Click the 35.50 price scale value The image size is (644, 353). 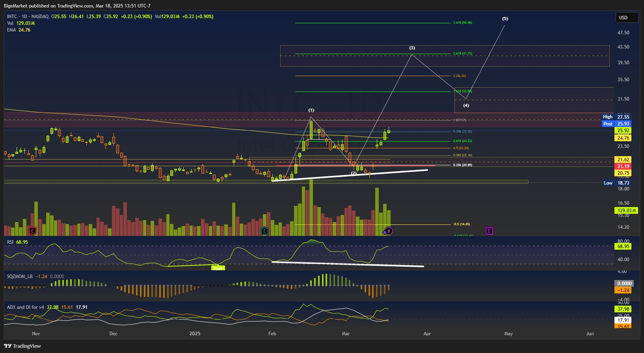tap(624, 80)
